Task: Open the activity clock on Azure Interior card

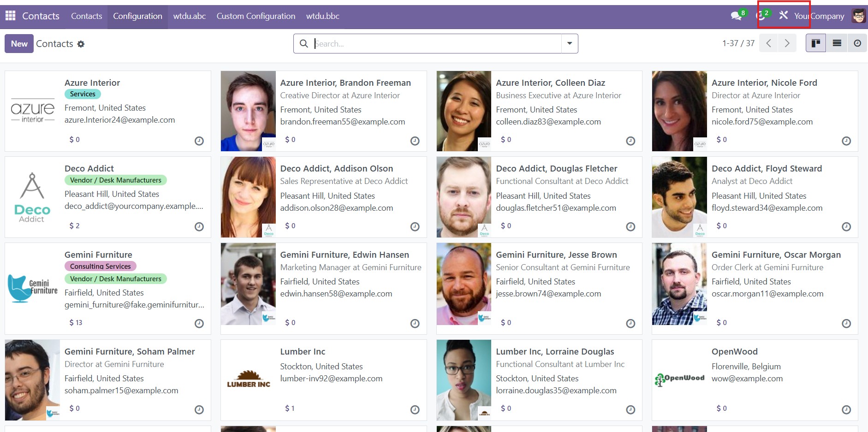Action: point(199,141)
